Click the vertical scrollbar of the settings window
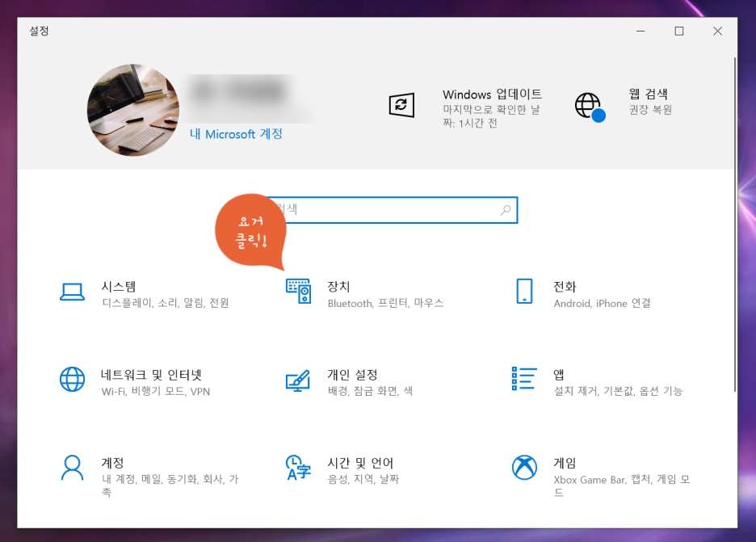The image size is (756, 542). pyautogui.click(x=735, y=225)
